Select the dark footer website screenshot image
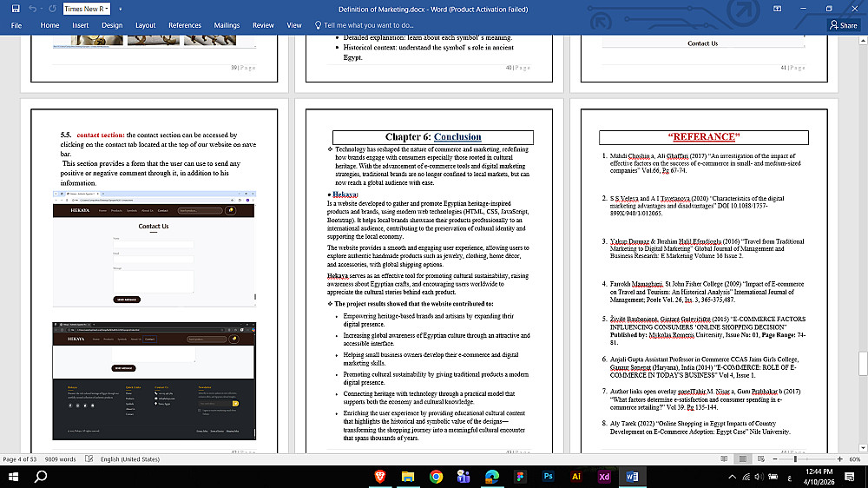868x488 pixels. click(x=154, y=380)
